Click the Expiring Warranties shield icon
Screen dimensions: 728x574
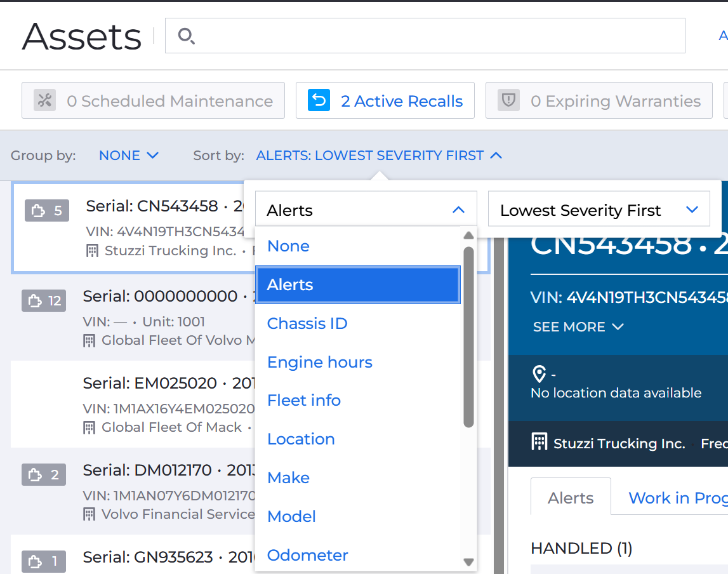[x=508, y=100]
